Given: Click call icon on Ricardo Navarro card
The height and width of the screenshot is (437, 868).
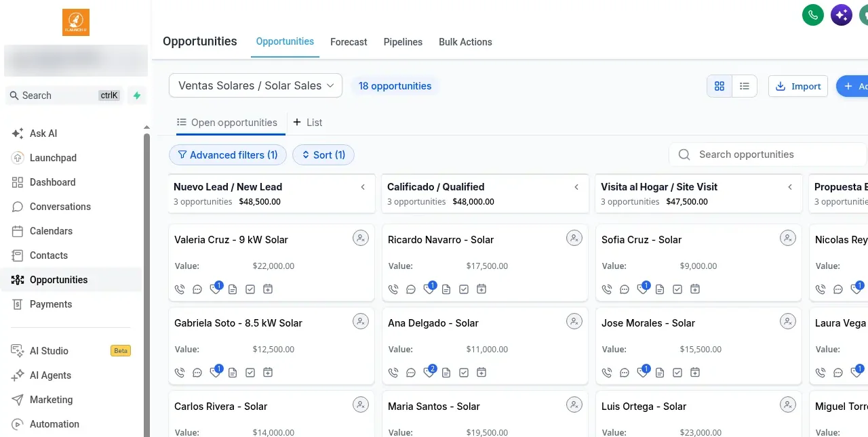Looking at the screenshot, I should (393, 289).
